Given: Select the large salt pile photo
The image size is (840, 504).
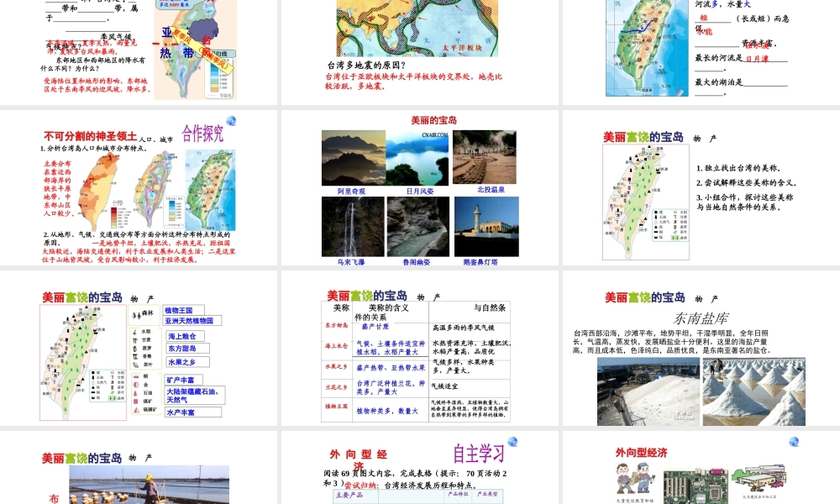Looking at the screenshot, I should pos(648,392).
